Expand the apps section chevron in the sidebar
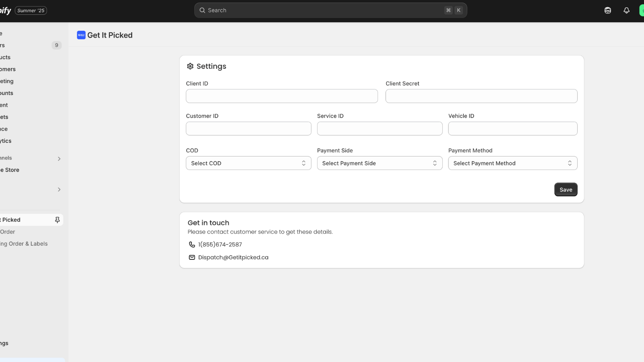 point(59,189)
